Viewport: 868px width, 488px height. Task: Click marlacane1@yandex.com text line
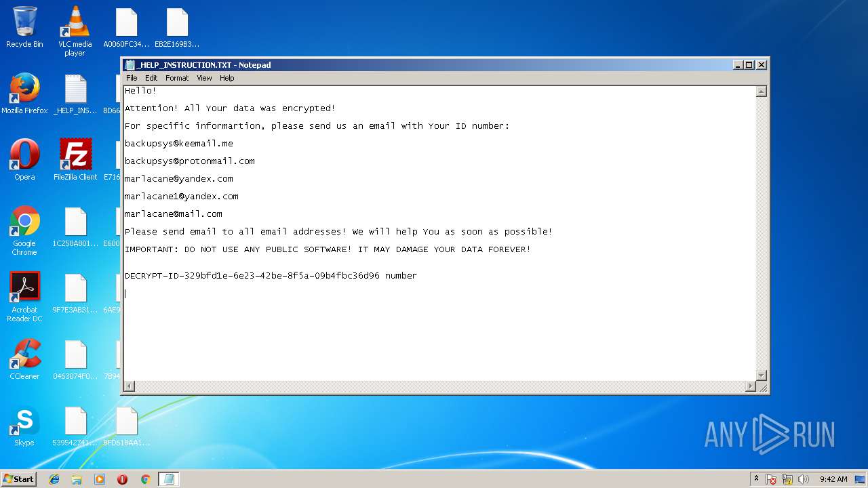pyautogui.click(x=182, y=197)
